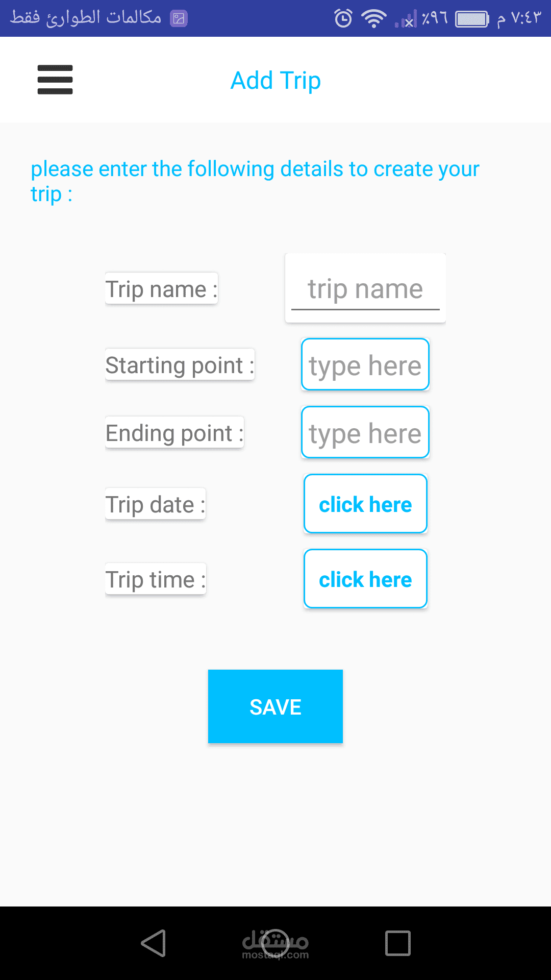
Task: Tap the Trip name label
Action: click(161, 289)
